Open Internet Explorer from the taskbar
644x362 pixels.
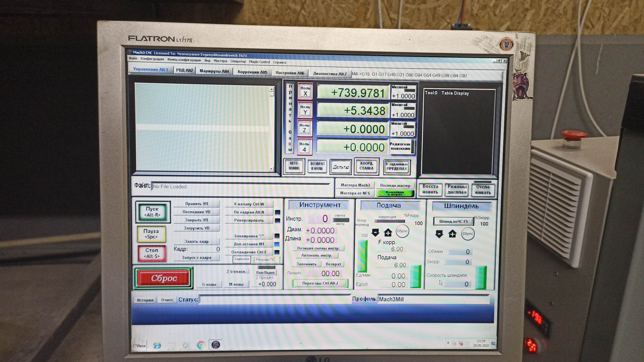(157, 346)
